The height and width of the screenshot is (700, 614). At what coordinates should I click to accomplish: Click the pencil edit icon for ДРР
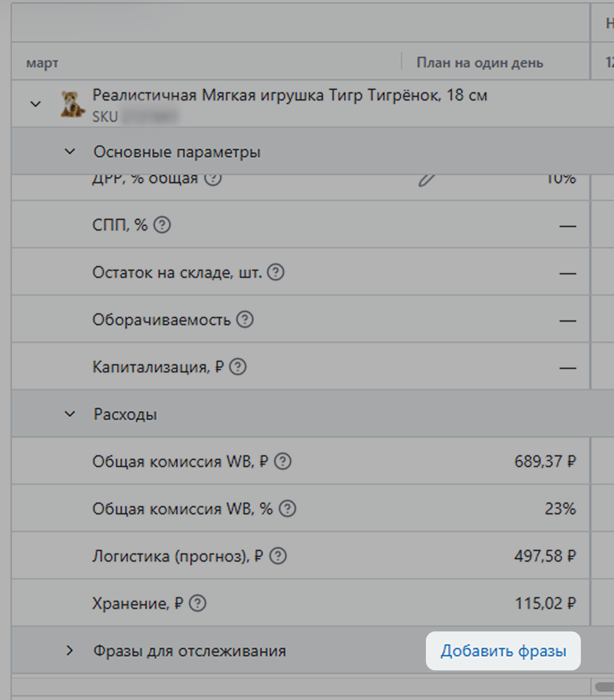point(425,179)
